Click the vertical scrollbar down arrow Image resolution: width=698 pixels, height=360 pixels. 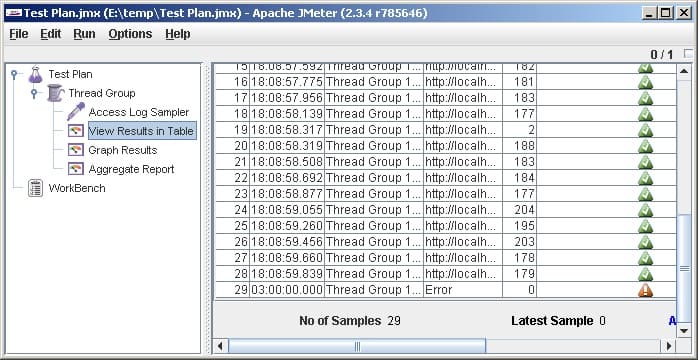684,331
